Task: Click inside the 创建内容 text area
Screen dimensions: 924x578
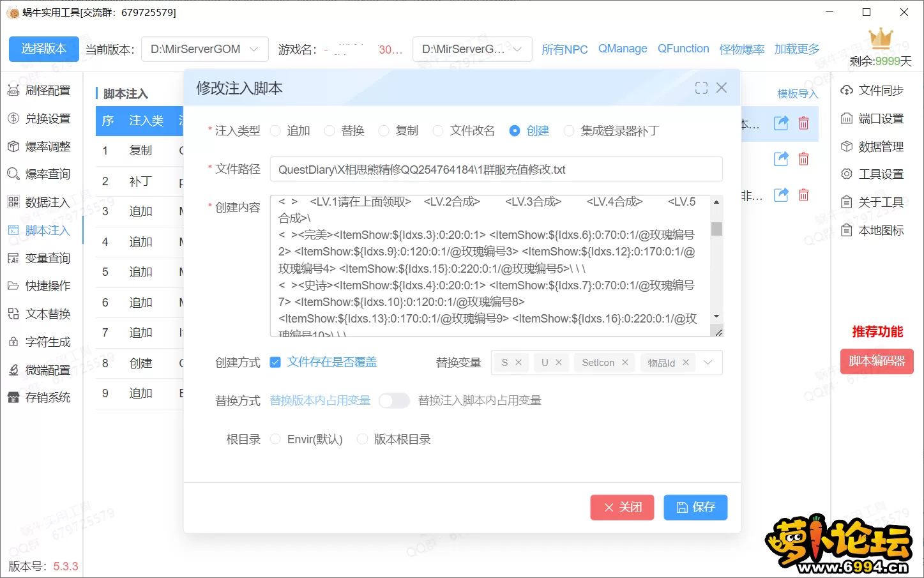Action: [490, 266]
